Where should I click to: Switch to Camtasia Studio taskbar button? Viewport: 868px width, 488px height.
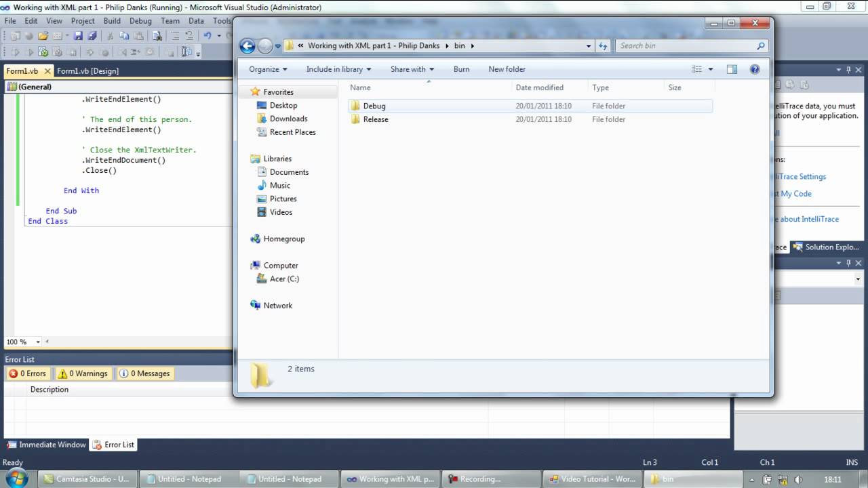tap(87, 479)
